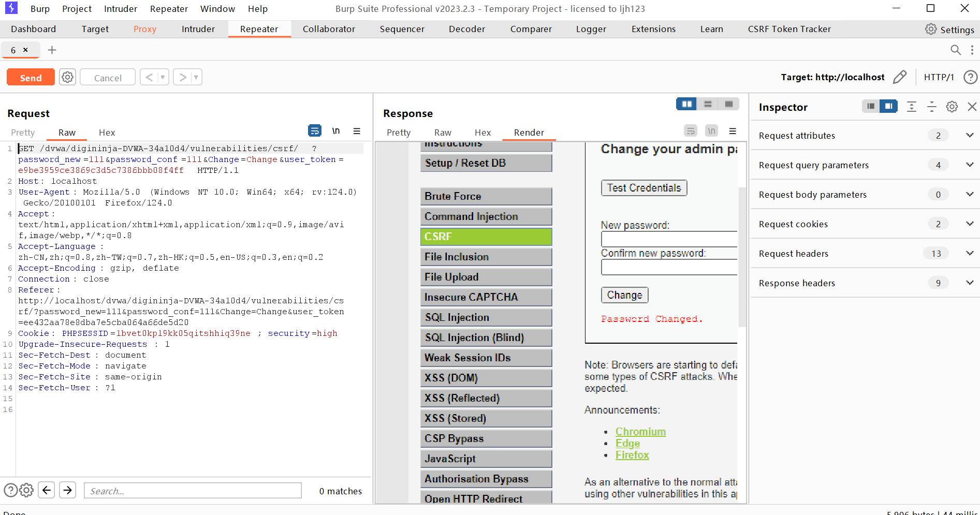This screenshot has width=980, height=515.
Task: Open Repeater send options gear
Action: click(67, 77)
